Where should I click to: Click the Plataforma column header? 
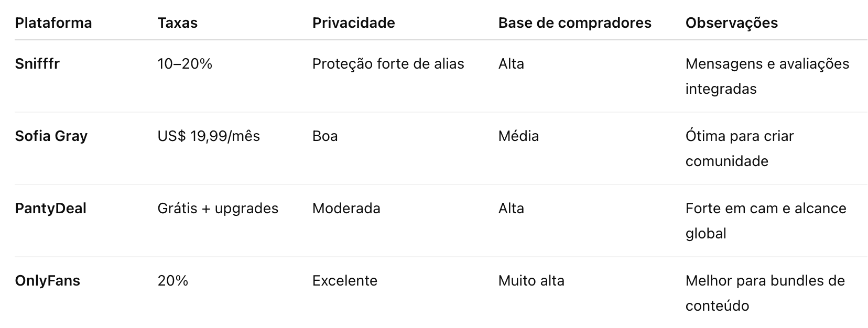[x=53, y=23]
